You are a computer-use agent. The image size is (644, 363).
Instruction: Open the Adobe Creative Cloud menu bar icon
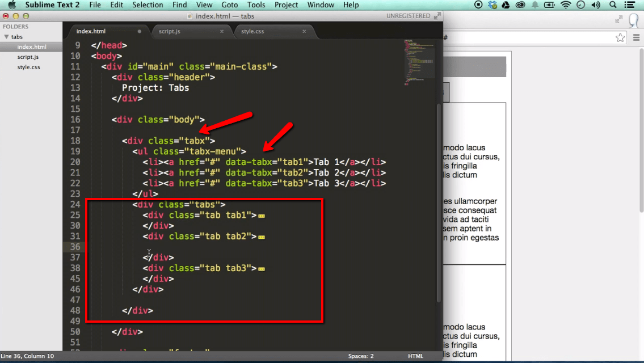pyautogui.click(x=520, y=5)
